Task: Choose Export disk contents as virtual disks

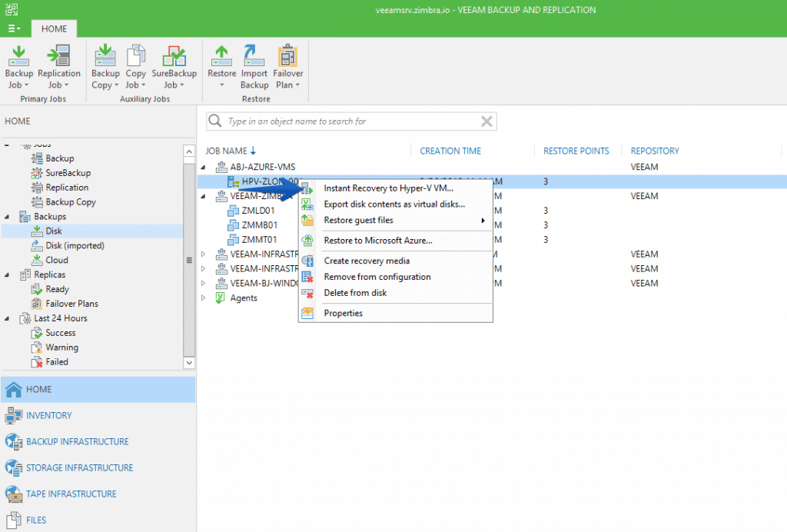Action: click(x=396, y=204)
